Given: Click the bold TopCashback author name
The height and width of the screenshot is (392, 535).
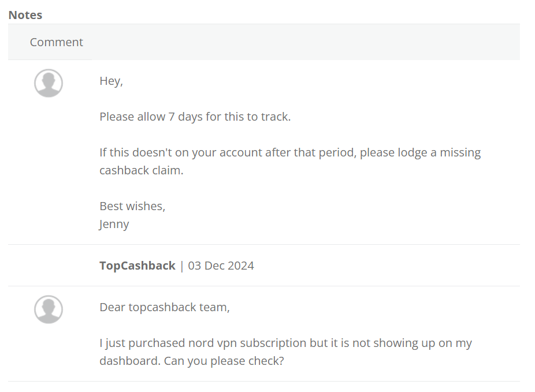Looking at the screenshot, I should click(x=138, y=266).
